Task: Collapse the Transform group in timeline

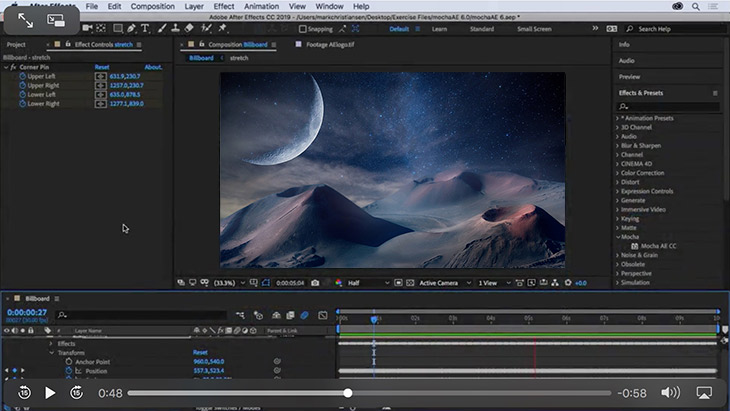Action: tap(51, 353)
